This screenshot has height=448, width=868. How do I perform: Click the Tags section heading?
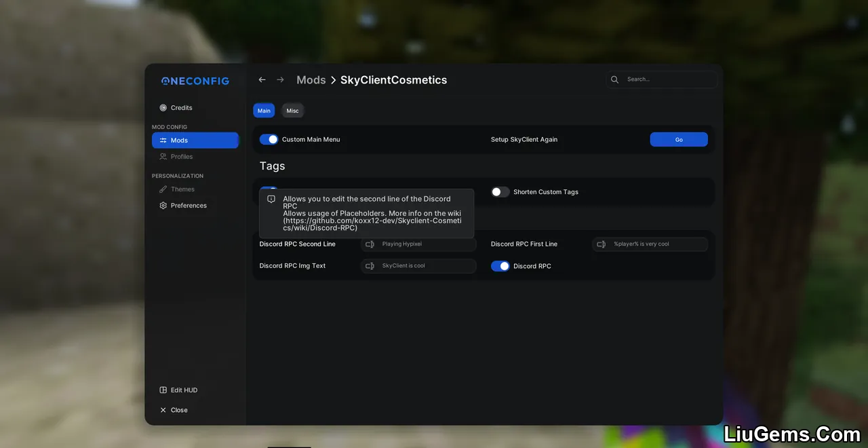click(x=272, y=166)
